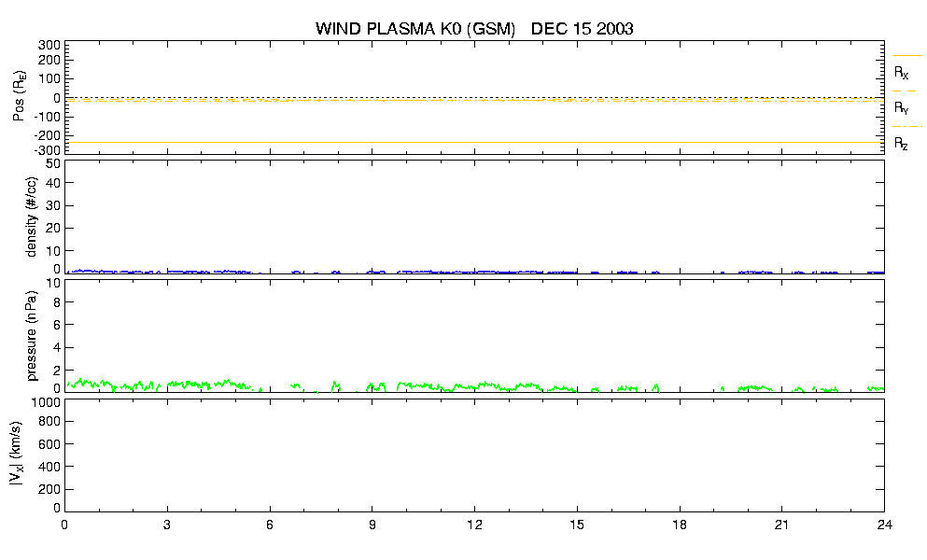Click hour 15 label on time axis
Viewport: 927px width, 560px height.
click(577, 525)
